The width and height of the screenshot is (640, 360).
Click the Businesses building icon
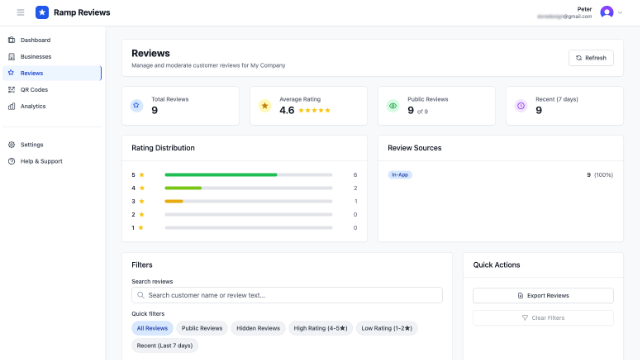[11, 57]
